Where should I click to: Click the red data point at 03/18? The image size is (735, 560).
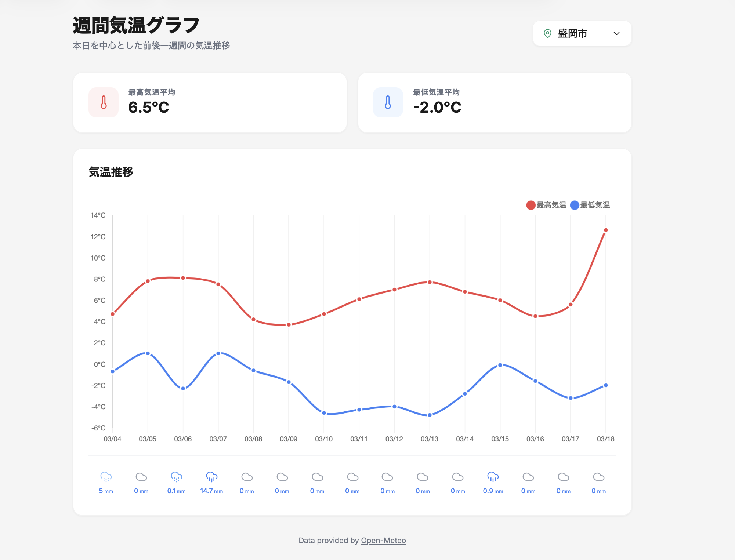coord(605,230)
